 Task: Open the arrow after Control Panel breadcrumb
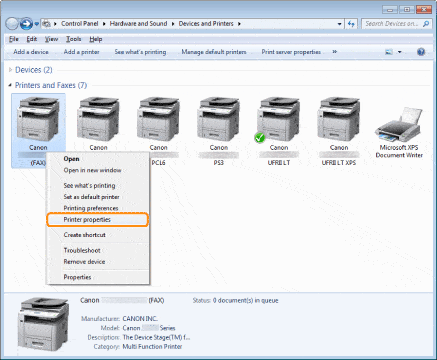coord(104,24)
